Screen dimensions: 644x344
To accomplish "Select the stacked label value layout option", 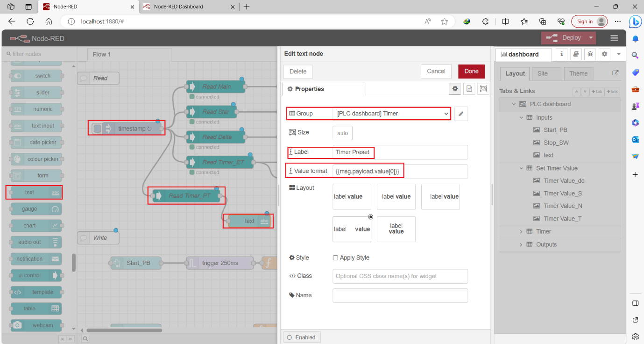I will [396, 229].
